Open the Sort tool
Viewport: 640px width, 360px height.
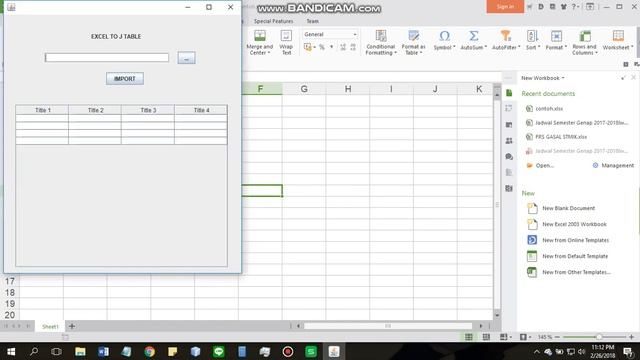pyautogui.click(x=532, y=36)
